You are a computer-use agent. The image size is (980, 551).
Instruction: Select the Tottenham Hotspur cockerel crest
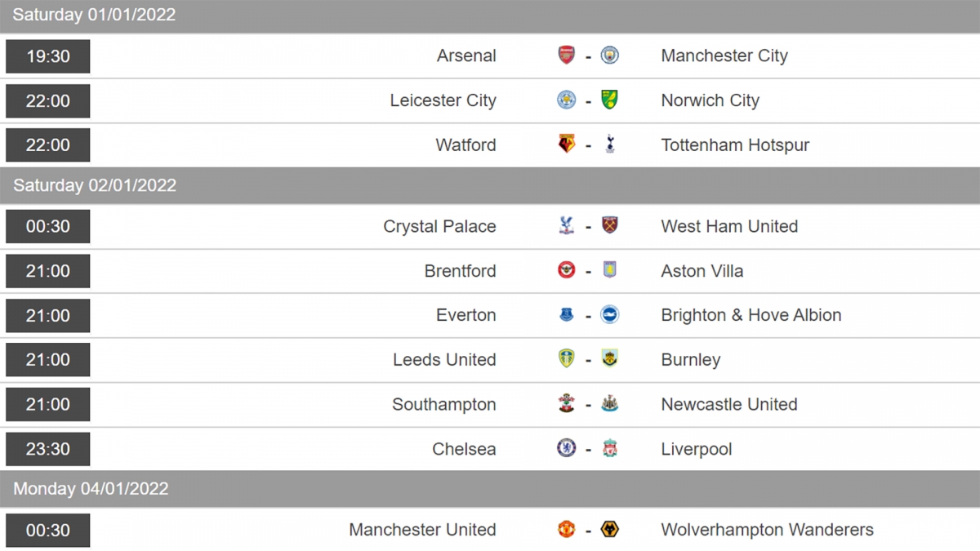tap(610, 144)
